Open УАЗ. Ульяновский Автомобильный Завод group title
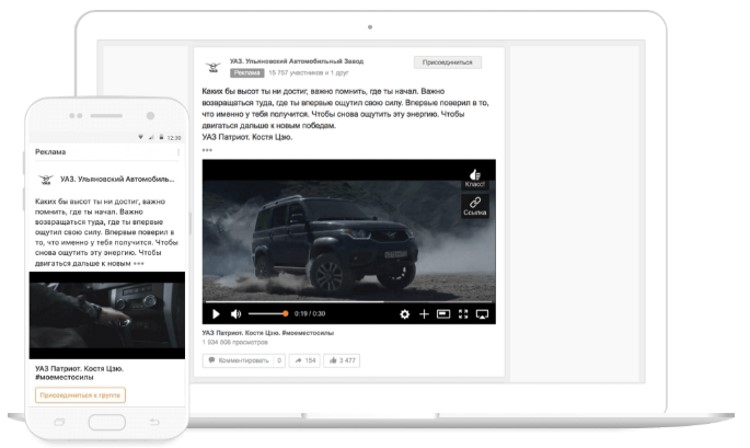 (297, 61)
